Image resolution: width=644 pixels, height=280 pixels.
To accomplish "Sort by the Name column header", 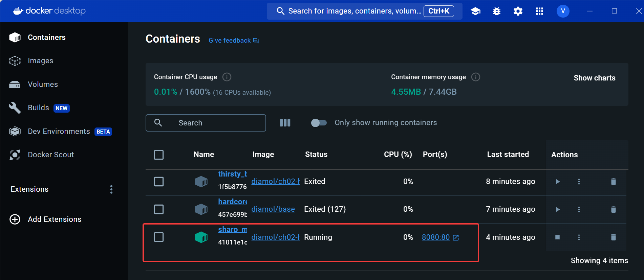I will tap(204, 155).
